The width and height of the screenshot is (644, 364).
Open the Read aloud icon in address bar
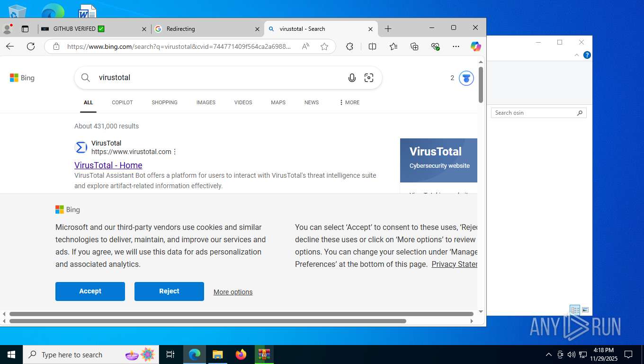point(305,46)
